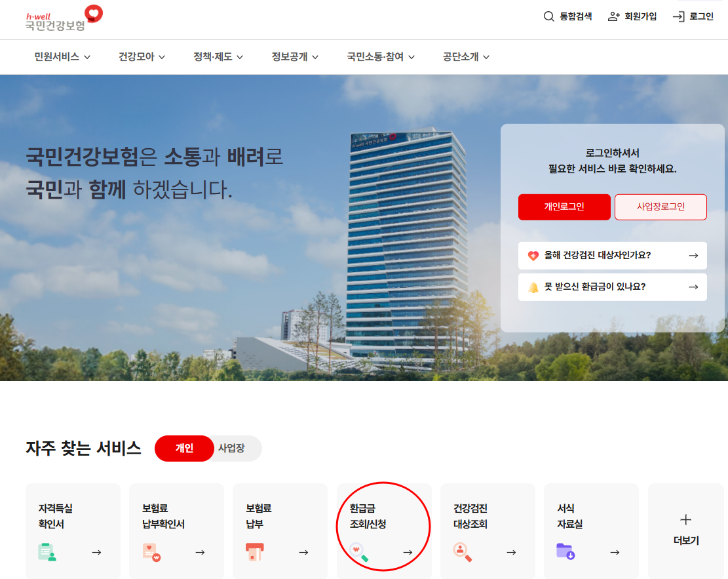728x579 pixels.
Task: Click the h-well 국민건강보험 logo
Action: pyautogui.click(x=64, y=18)
